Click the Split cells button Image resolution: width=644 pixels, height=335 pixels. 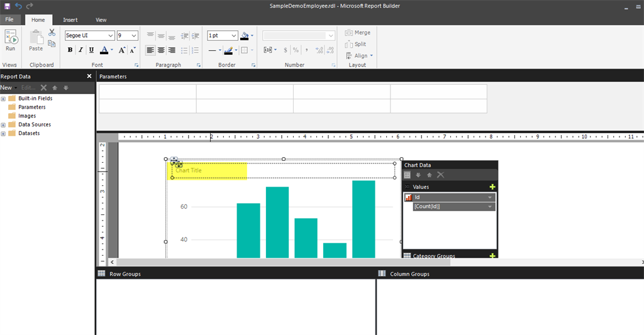click(x=356, y=44)
